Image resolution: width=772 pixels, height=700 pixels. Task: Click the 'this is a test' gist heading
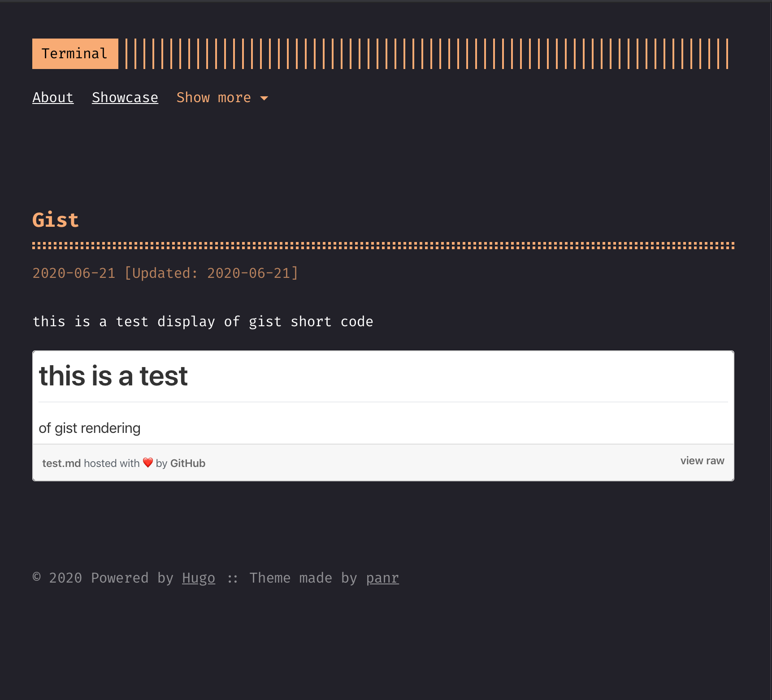113,376
